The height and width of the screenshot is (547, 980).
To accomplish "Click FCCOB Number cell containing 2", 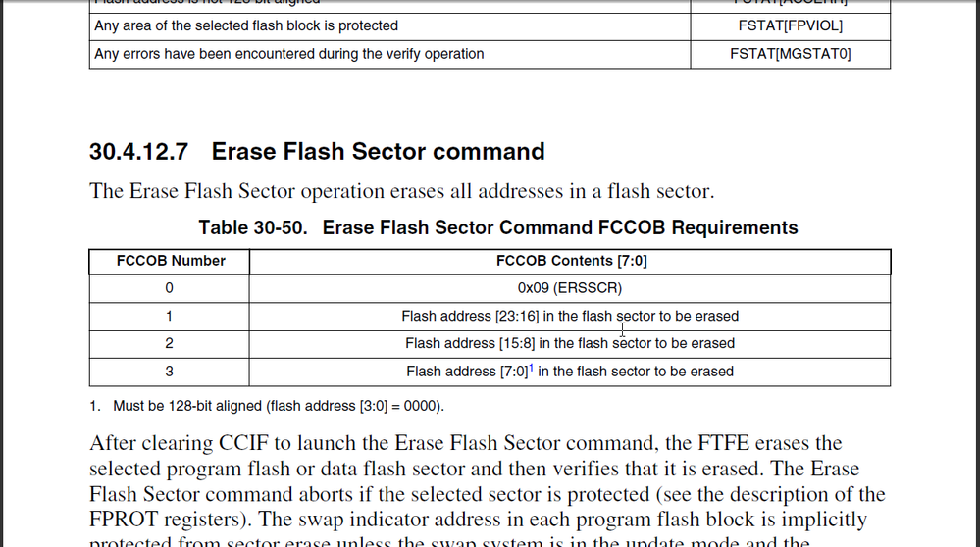I will 170,343.
